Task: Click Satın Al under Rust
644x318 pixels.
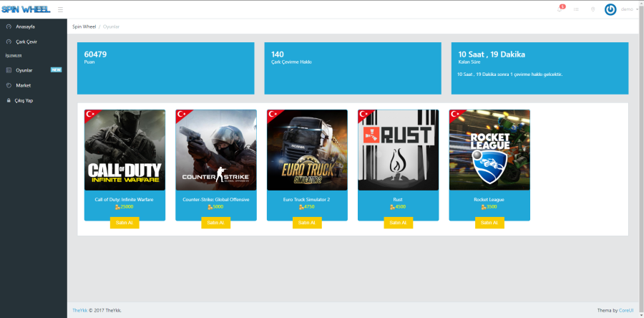Action: click(x=399, y=223)
